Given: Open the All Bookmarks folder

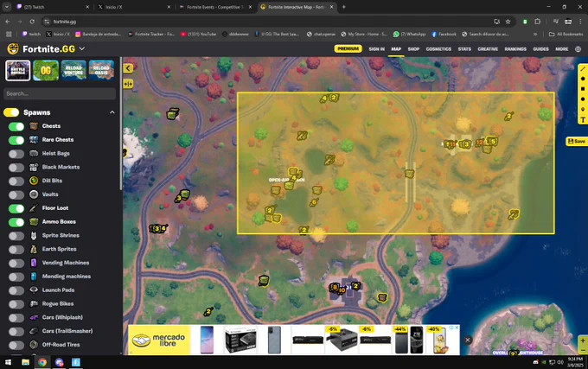Looking at the screenshot, I should tap(566, 34).
